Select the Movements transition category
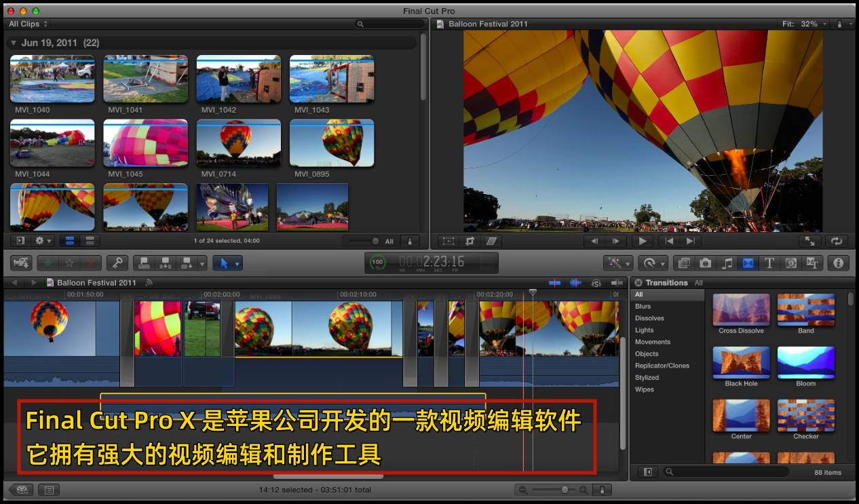 coord(652,342)
